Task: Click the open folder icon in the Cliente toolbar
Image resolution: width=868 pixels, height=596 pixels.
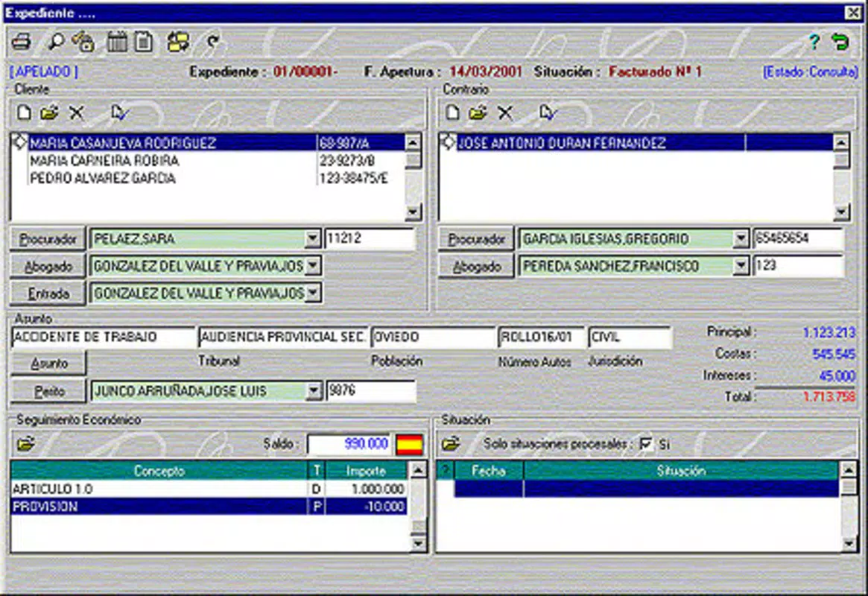Action: point(49,113)
